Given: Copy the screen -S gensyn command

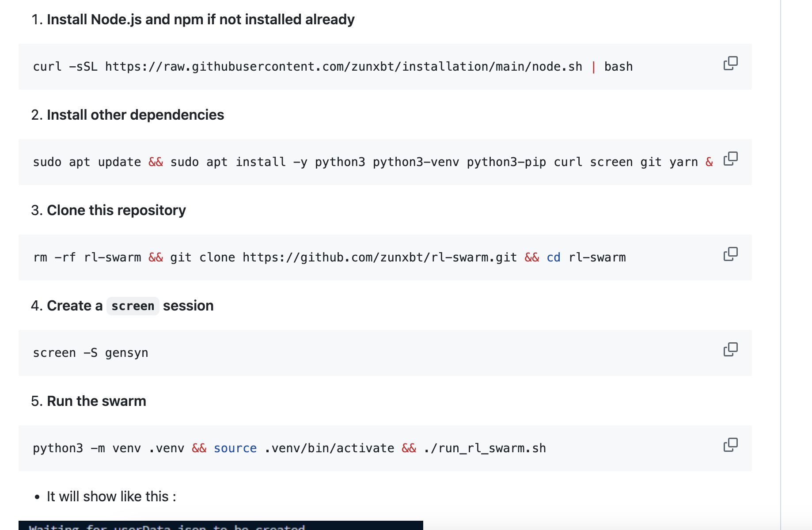Looking at the screenshot, I should 730,350.
